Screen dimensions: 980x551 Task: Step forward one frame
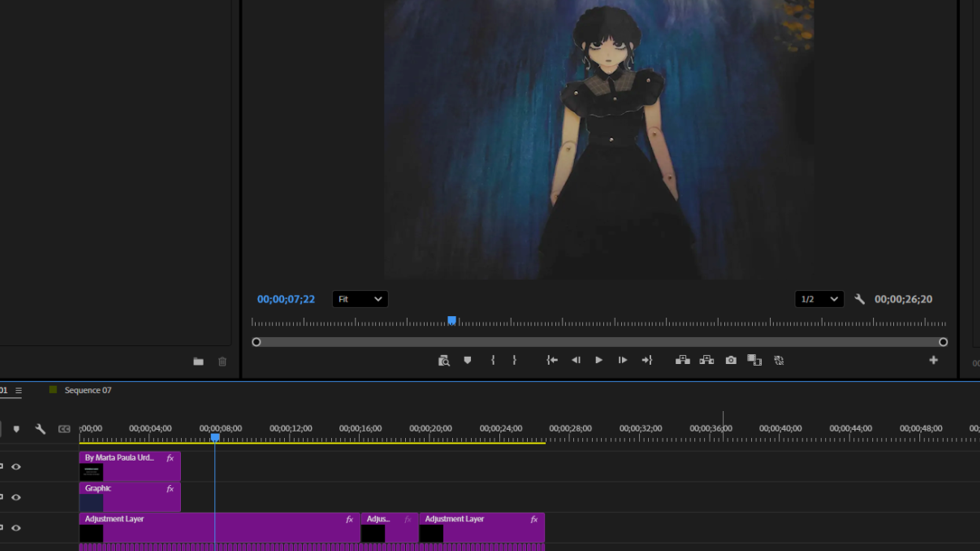point(622,360)
